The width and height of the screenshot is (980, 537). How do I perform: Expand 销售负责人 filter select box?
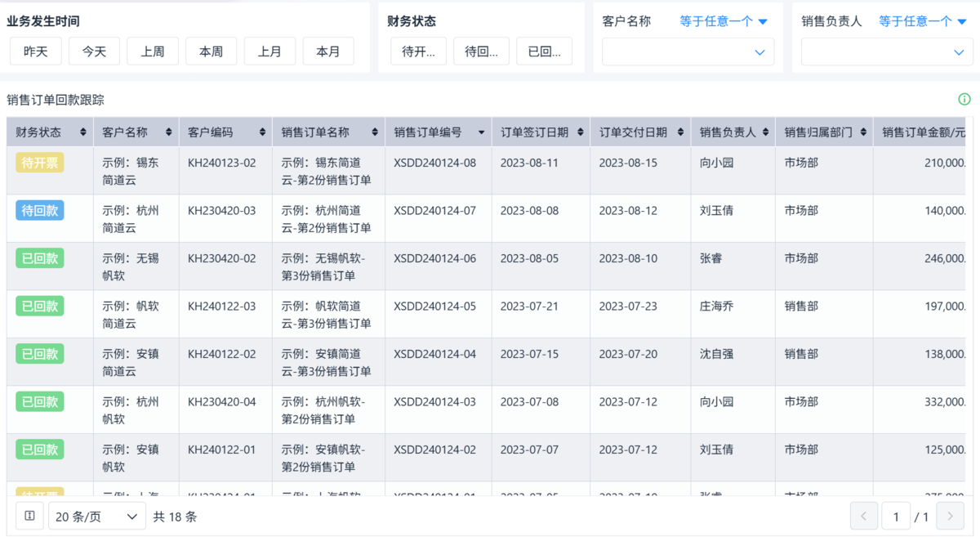click(x=887, y=51)
